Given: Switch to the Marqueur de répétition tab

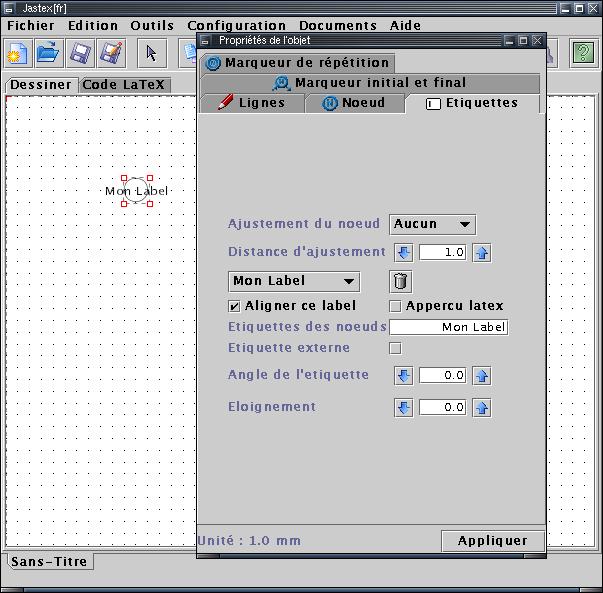Looking at the screenshot, I should (x=297, y=63).
